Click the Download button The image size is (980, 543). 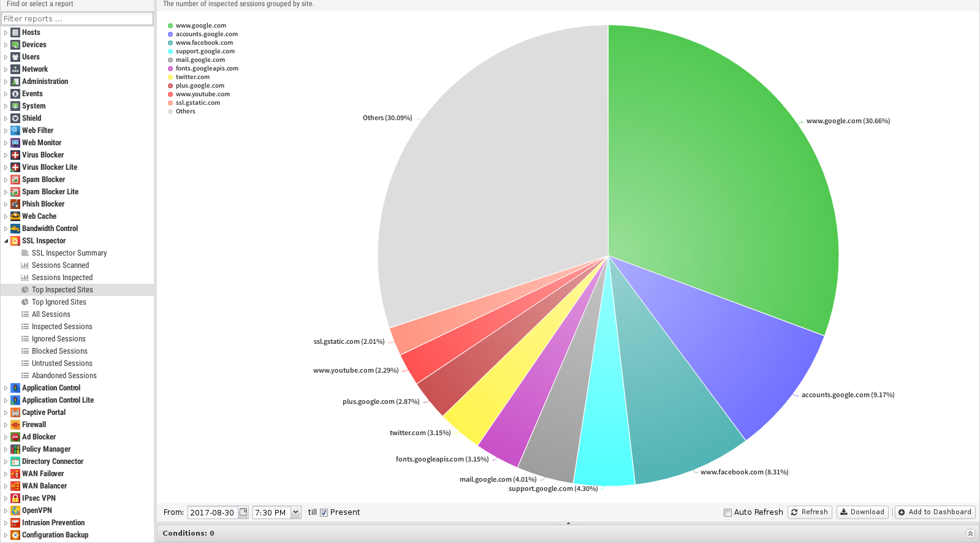click(x=862, y=512)
